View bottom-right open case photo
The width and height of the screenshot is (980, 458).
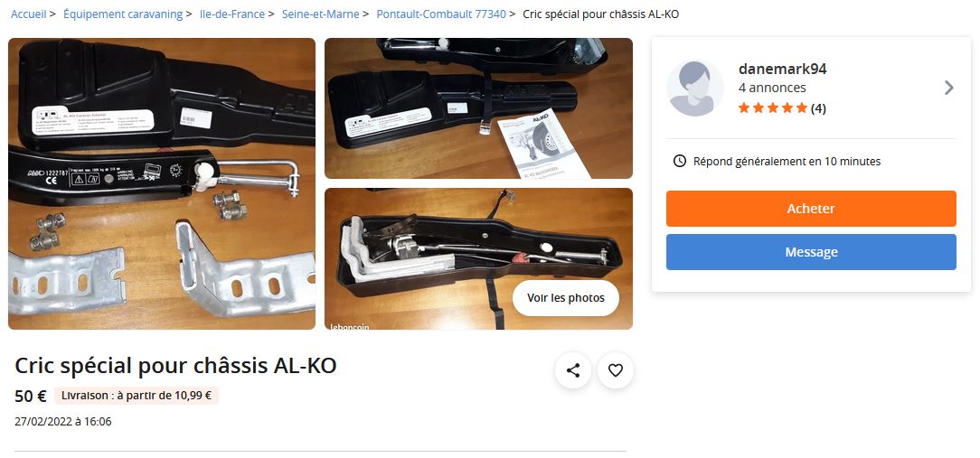pyautogui.click(x=479, y=258)
